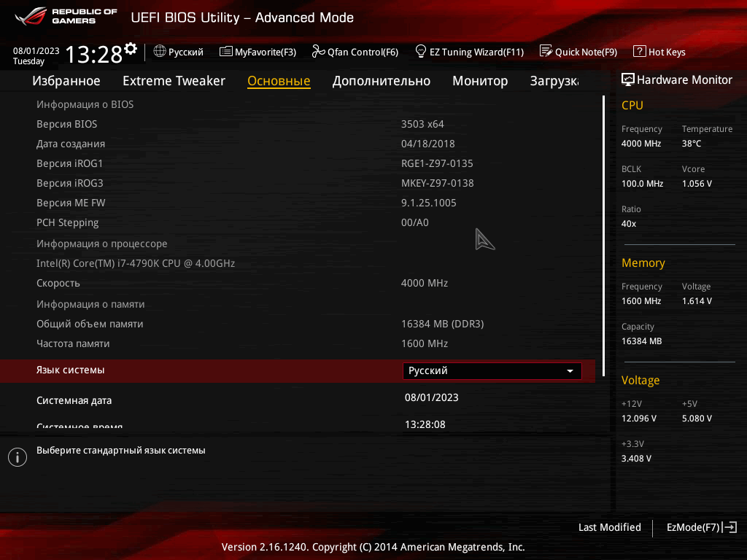The width and height of the screenshot is (747, 560).
Task: Open the Избранное tab
Action: (66, 81)
